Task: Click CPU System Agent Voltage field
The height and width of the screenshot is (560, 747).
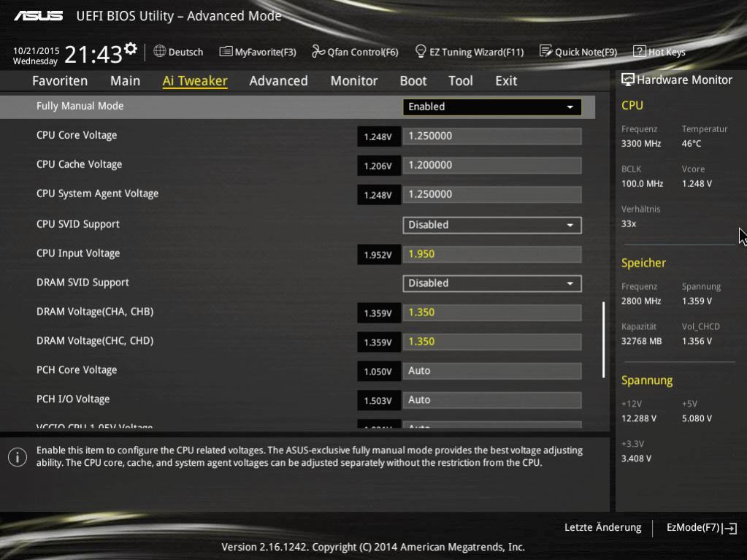Action: (492, 194)
